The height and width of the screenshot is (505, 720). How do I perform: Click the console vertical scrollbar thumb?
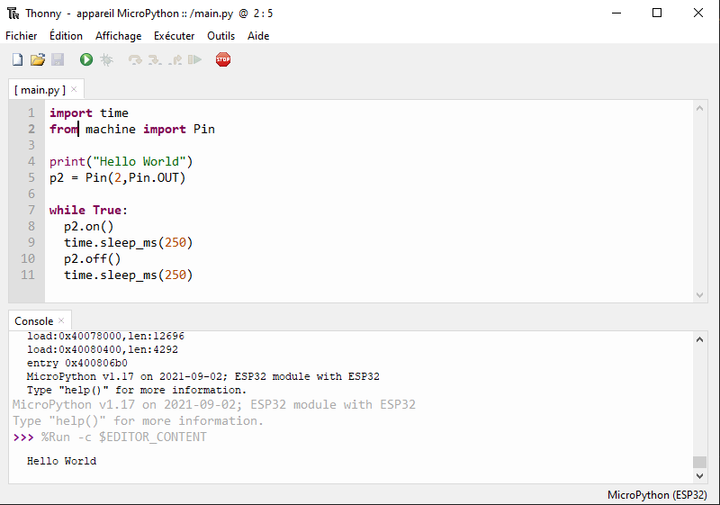click(699, 462)
